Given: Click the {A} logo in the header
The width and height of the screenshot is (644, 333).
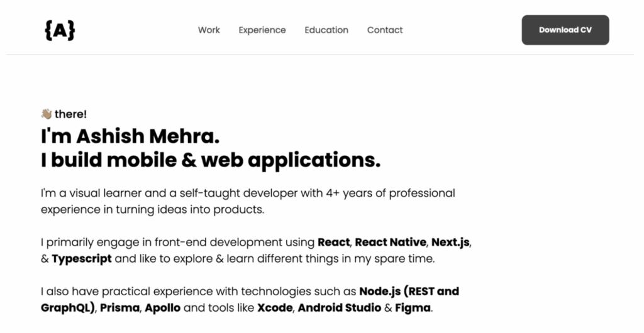Looking at the screenshot, I should pos(60,30).
